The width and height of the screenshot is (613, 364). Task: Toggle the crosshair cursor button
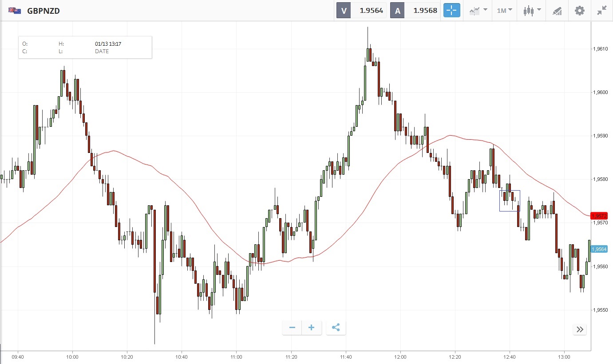pos(451,11)
